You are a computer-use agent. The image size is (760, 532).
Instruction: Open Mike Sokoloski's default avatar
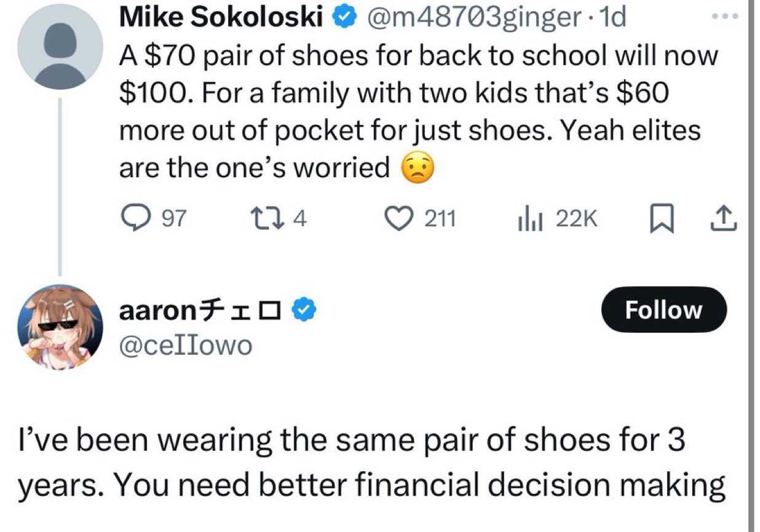tap(60, 48)
